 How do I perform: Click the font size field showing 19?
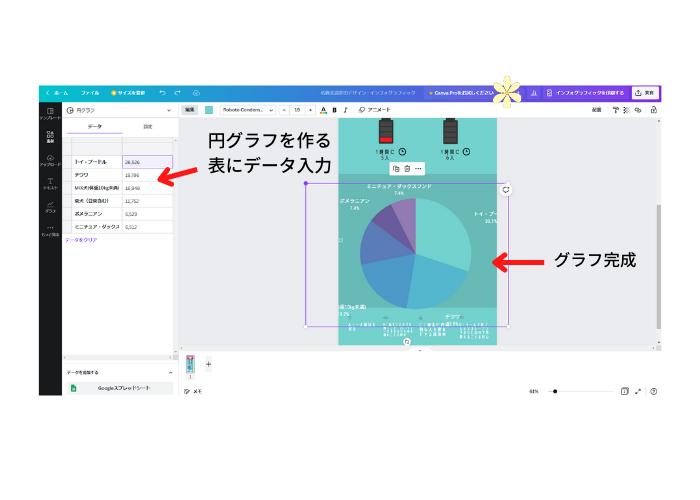click(x=297, y=110)
